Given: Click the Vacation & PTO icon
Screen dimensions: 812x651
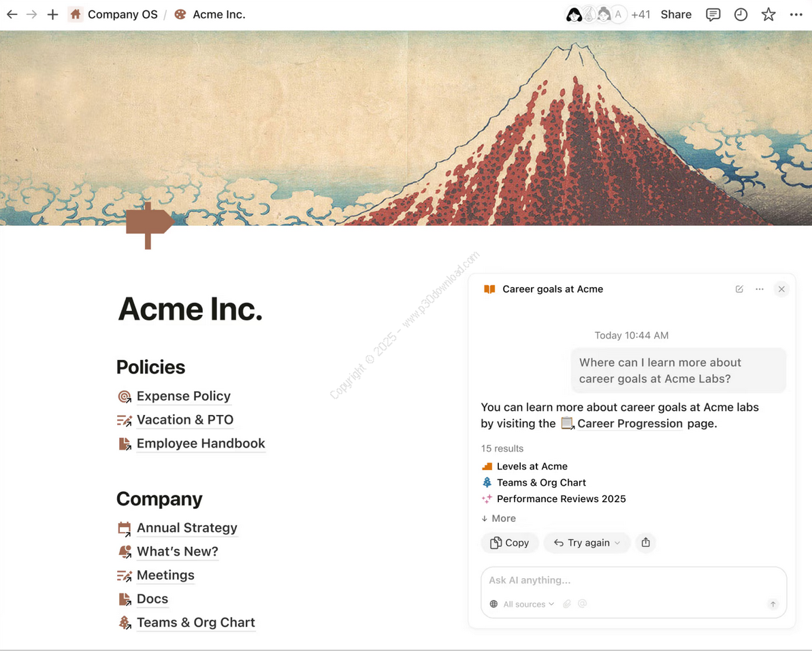Looking at the screenshot, I should click(x=125, y=420).
